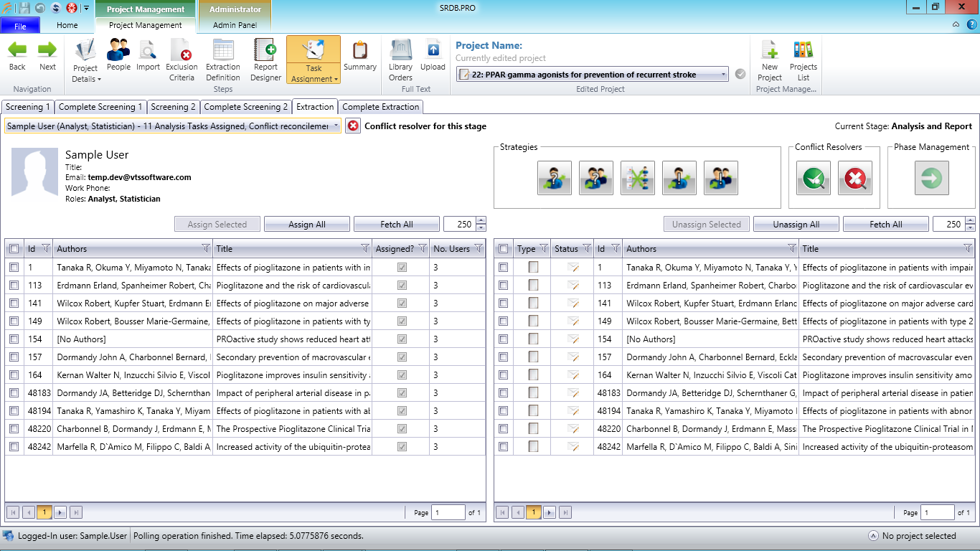Tick the right table checkbox for Id 164
Viewport: 980px width, 551px height.
(504, 375)
